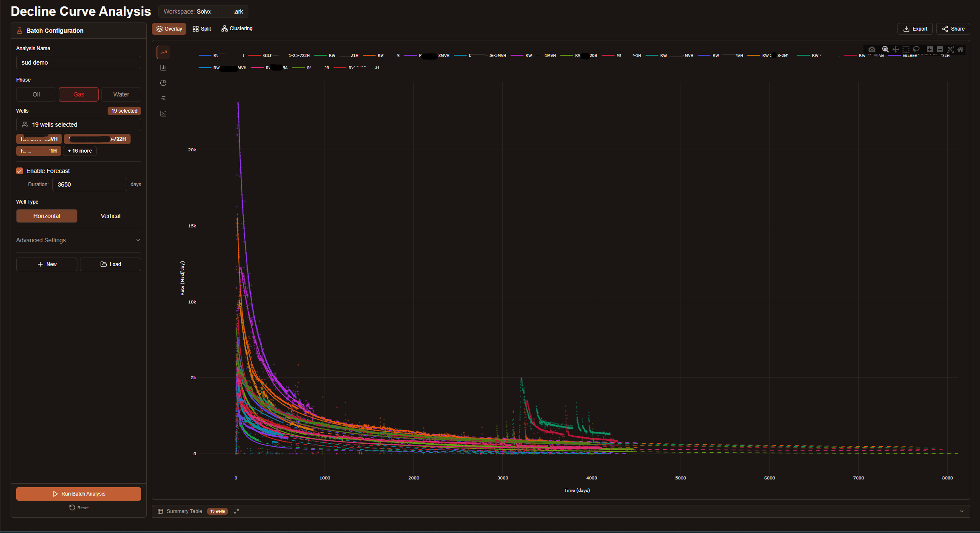This screenshot has width=980, height=533.
Task: Click the 'Summary Table' header label
Action: (x=184, y=511)
